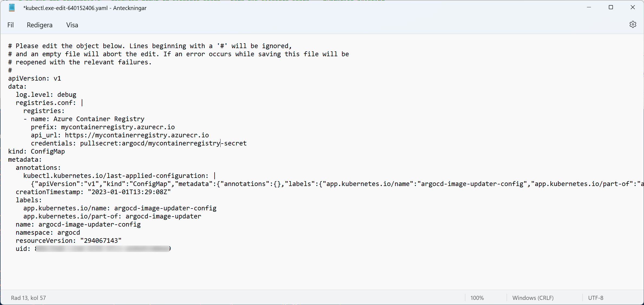644x305 pixels.
Task: Click the Notepad icon in the title bar
Action: point(12,8)
